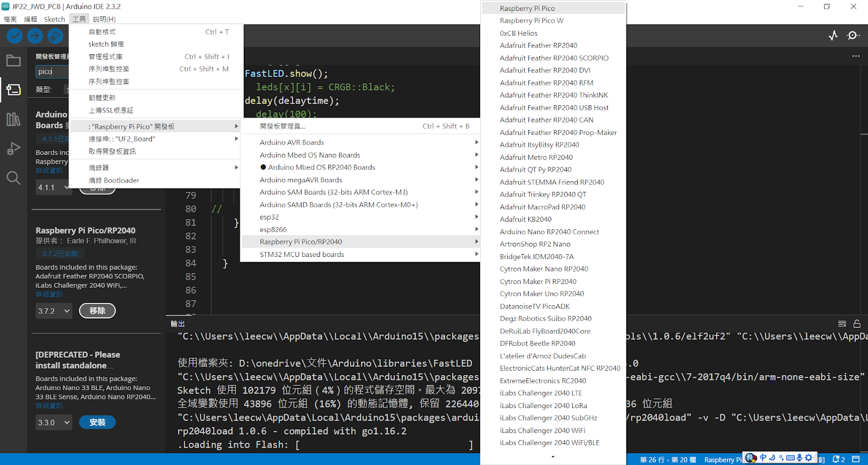Select Adafruit QT Py RP2040 board
868x465 pixels.
coord(553,170)
